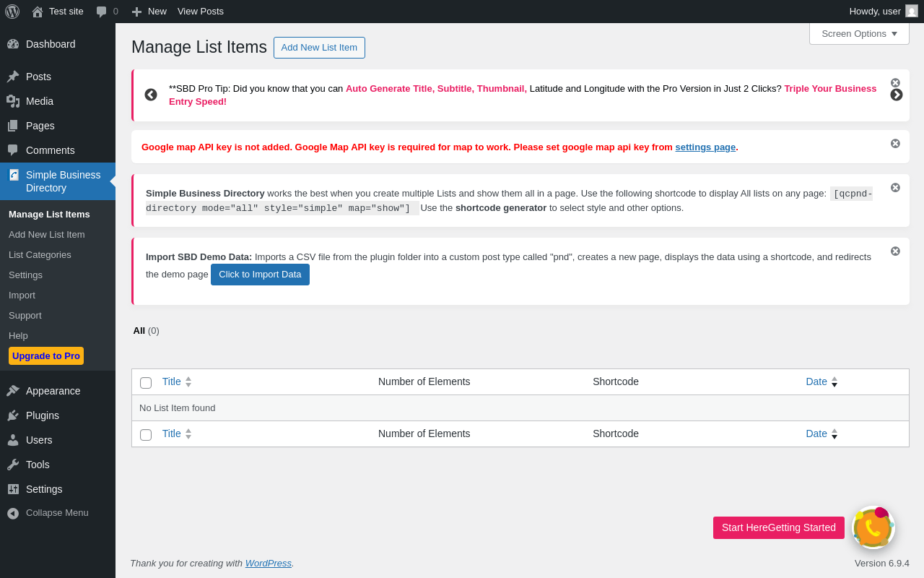Open Manage List Items submenu entry
Viewport: 924px width, 578px height.
(x=49, y=214)
